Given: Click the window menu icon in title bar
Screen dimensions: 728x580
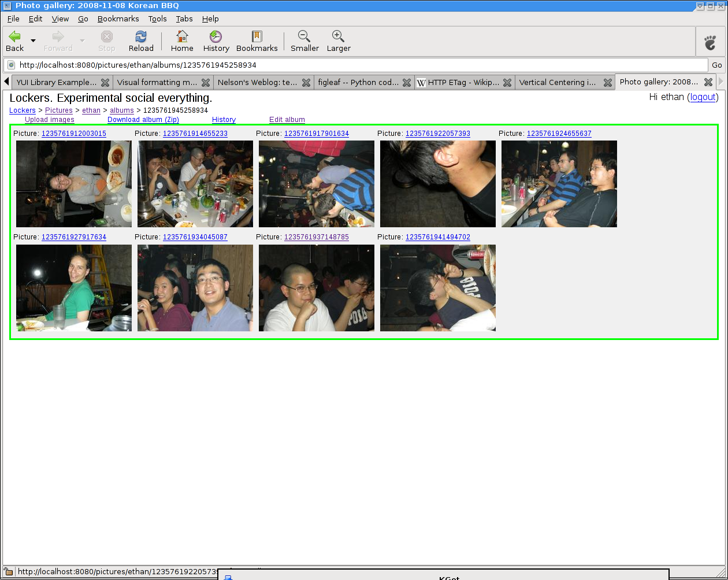Looking at the screenshot, I should [x=7, y=6].
